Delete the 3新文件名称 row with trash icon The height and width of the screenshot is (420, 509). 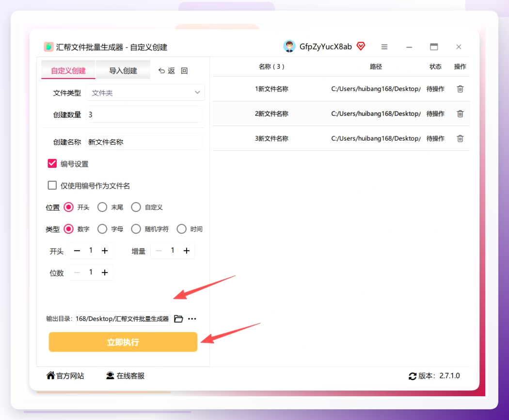point(460,138)
